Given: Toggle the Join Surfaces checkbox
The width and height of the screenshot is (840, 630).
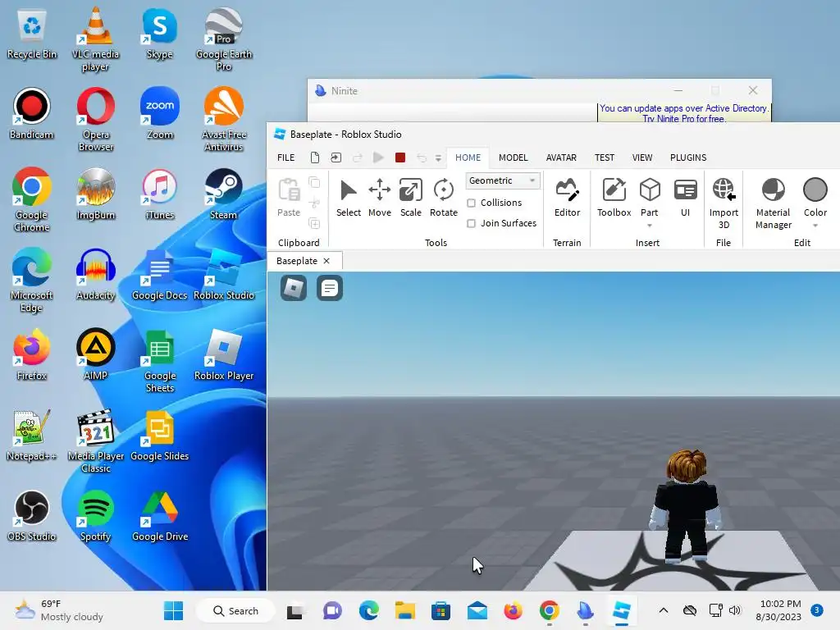Looking at the screenshot, I should (472, 223).
